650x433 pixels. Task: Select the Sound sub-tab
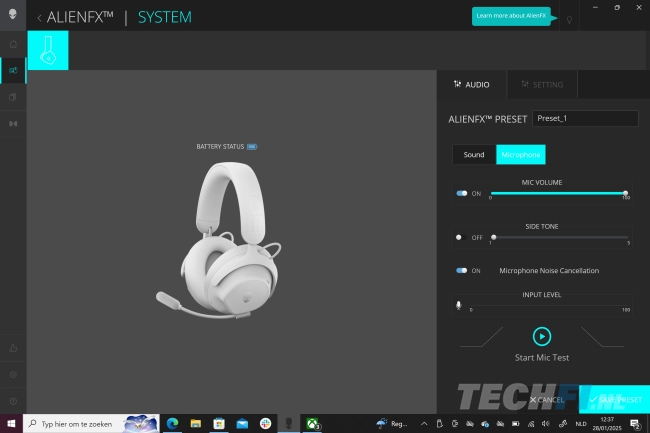pos(474,155)
